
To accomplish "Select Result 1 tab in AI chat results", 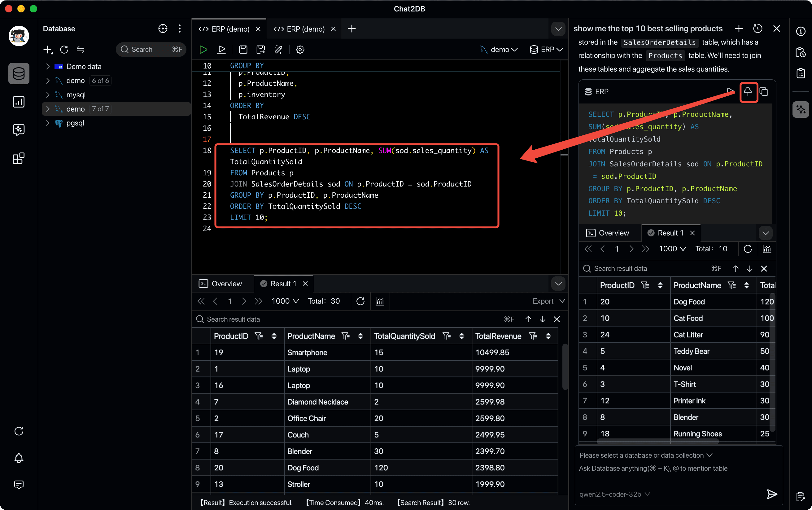I will (671, 233).
